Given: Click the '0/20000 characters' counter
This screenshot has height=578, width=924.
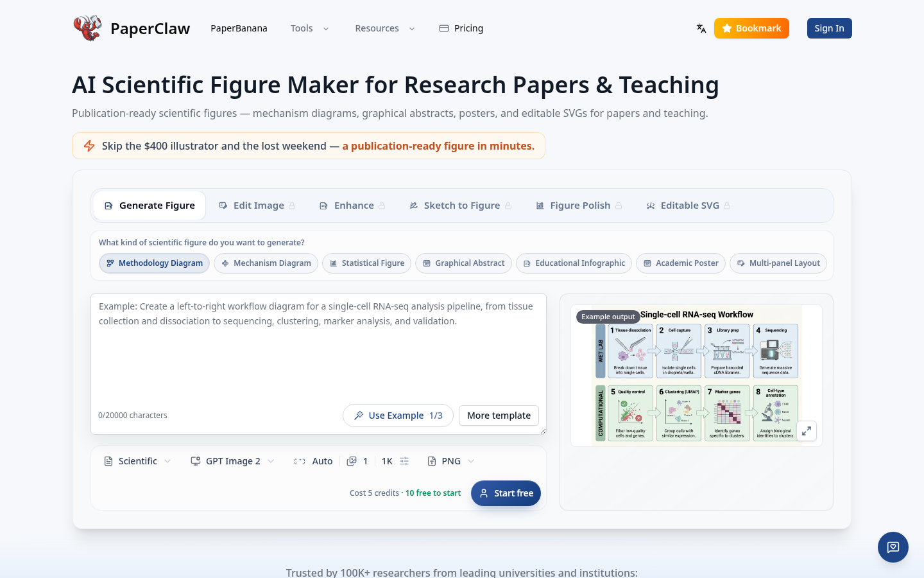Looking at the screenshot, I should pos(133,416).
